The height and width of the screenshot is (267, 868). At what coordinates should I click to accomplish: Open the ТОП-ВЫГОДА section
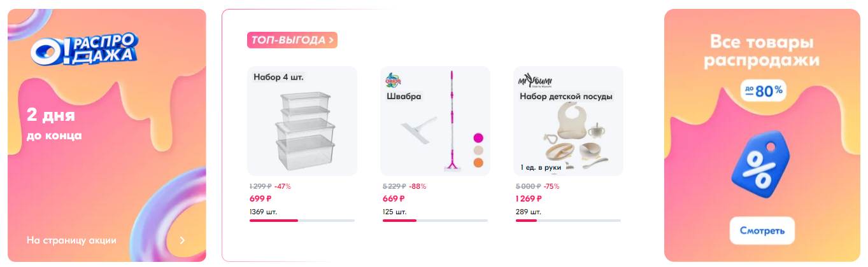pos(292,40)
